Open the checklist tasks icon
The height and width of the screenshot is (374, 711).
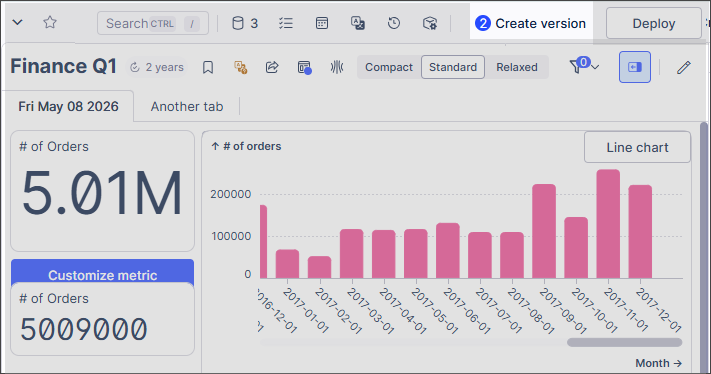[x=286, y=23]
